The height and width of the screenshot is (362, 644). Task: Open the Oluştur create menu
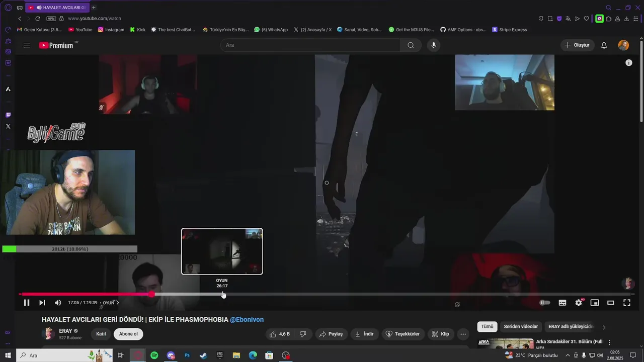(578, 45)
